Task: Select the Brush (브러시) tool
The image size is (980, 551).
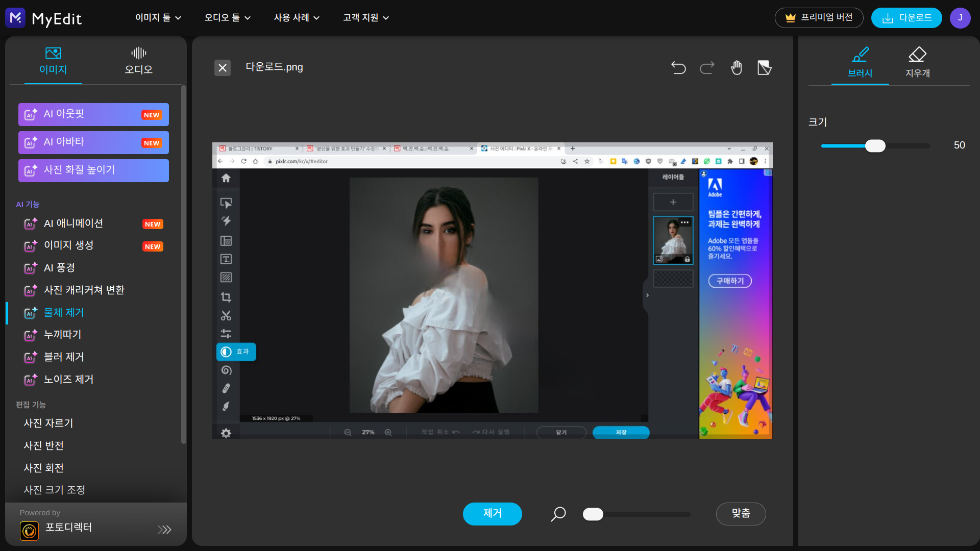Action: pos(860,62)
